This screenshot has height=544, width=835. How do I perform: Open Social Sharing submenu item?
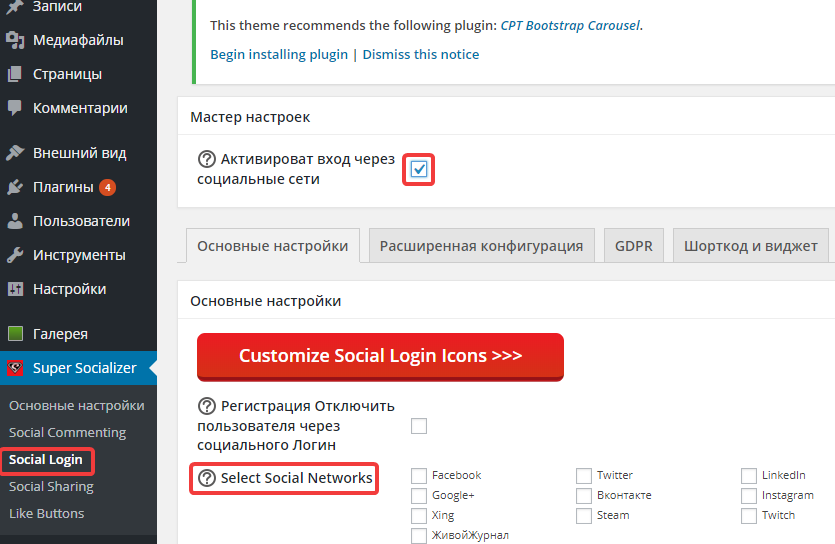pos(51,487)
